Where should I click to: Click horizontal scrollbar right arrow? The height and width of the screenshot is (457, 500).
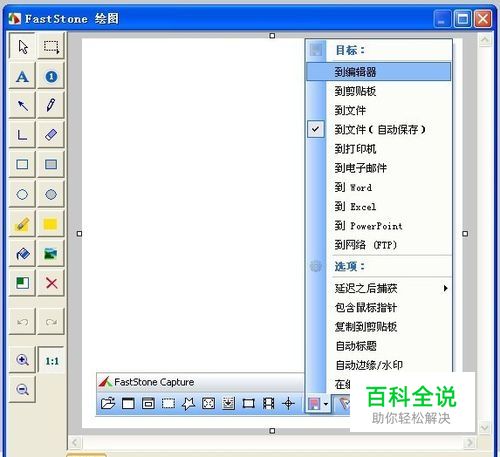coord(469,443)
